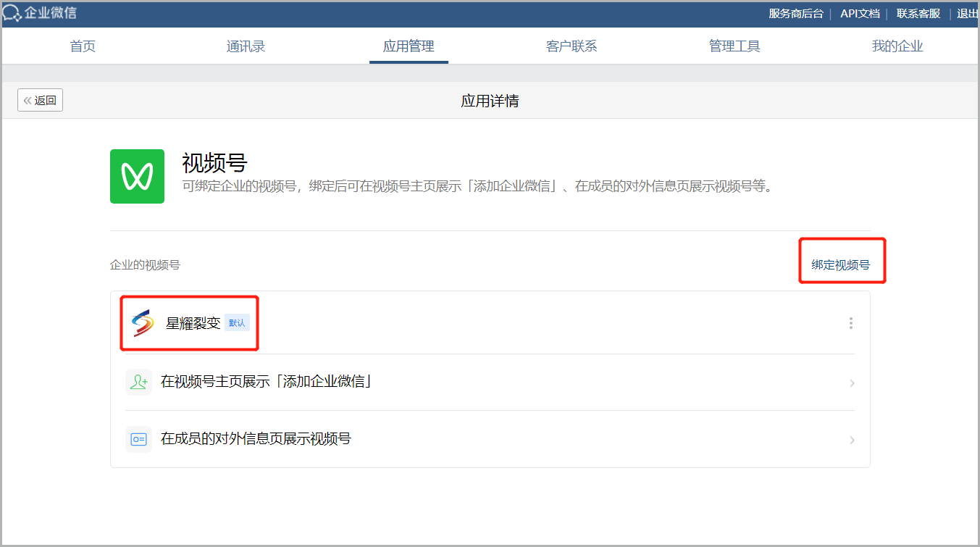Go to the 首页 tab
Image resolution: width=980 pixels, height=547 pixels.
point(83,46)
